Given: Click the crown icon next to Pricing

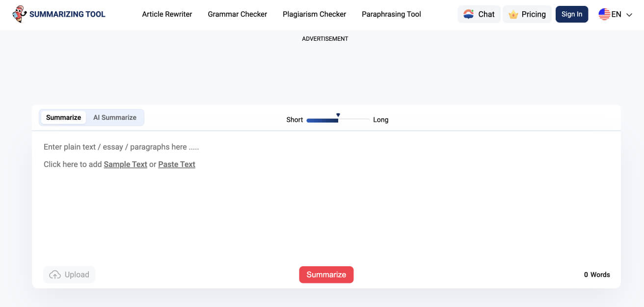Looking at the screenshot, I should point(513,14).
